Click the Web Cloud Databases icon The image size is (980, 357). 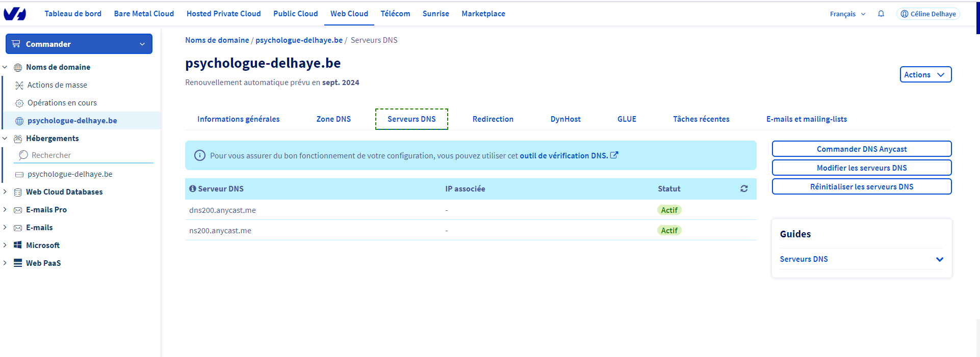coord(18,192)
